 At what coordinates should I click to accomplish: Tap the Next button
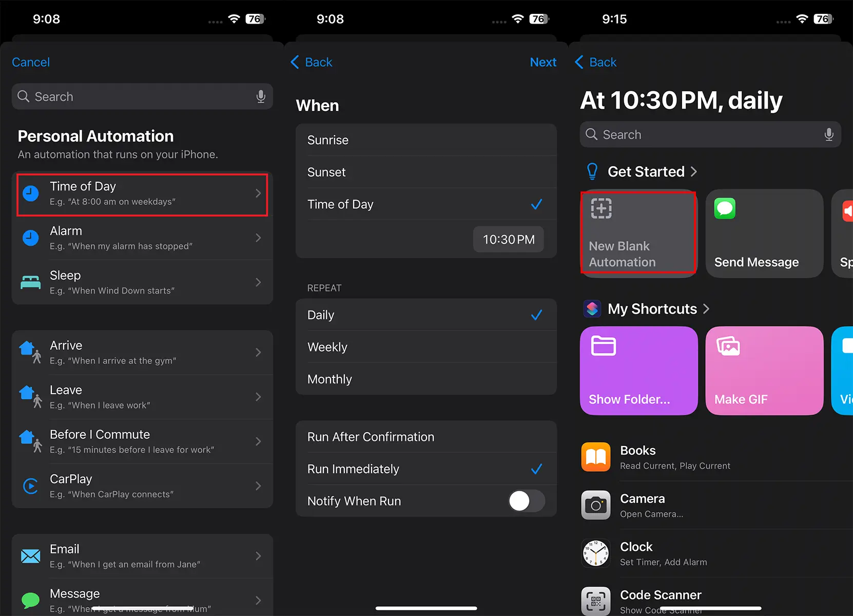(x=543, y=62)
